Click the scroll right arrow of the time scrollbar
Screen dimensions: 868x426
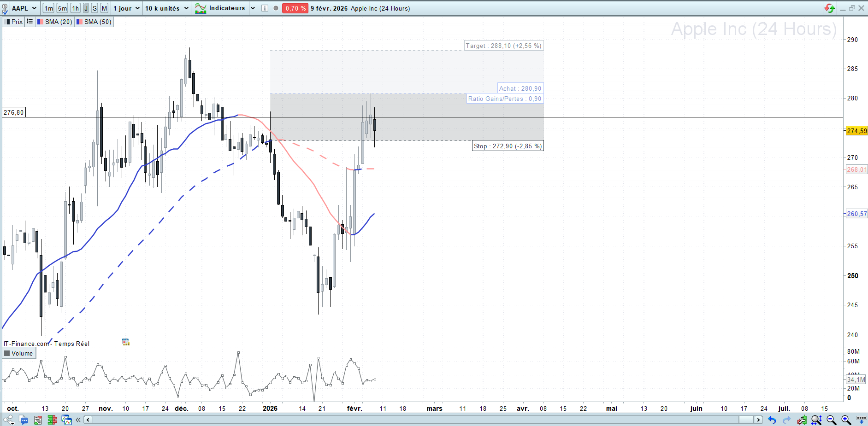tap(758, 420)
